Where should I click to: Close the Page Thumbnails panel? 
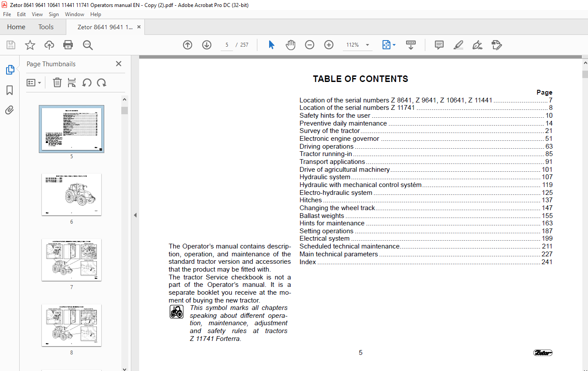coord(119,64)
